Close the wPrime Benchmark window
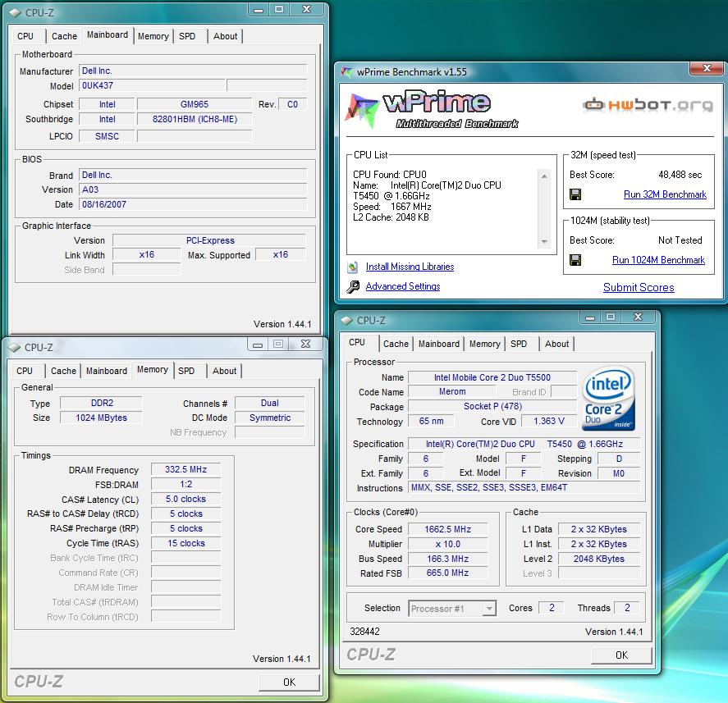Viewport: 728px width, 703px height. pyautogui.click(x=707, y=68)
